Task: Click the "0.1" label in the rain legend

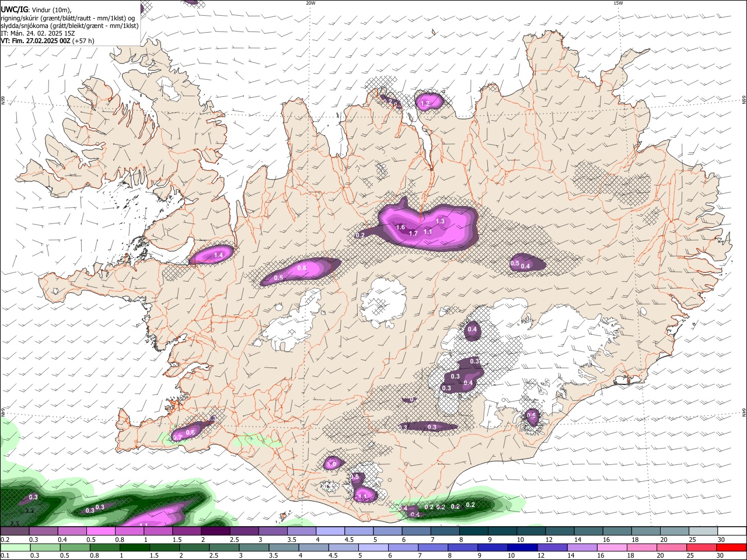Action: pyautogui.click(x=5, y=556)
